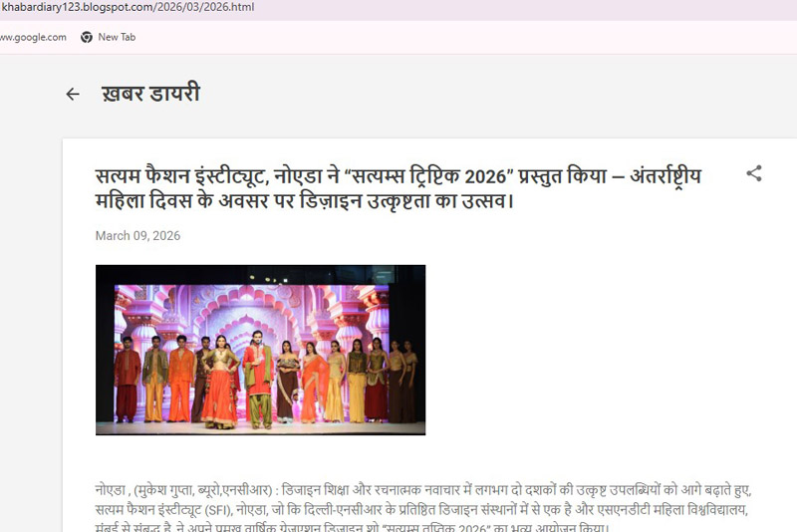Share this post using the share icon
The width and height of the screenshot is (797, 532).
[754, 173]
